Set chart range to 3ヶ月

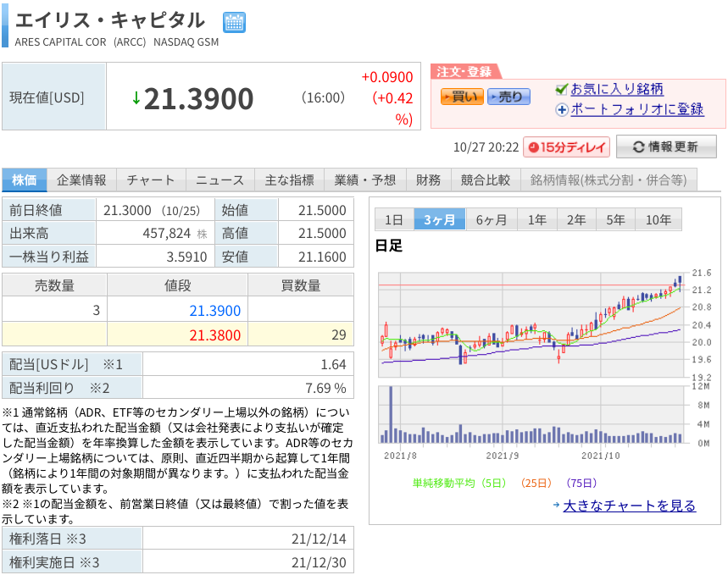pyautogui.click(x=439, y=219)
